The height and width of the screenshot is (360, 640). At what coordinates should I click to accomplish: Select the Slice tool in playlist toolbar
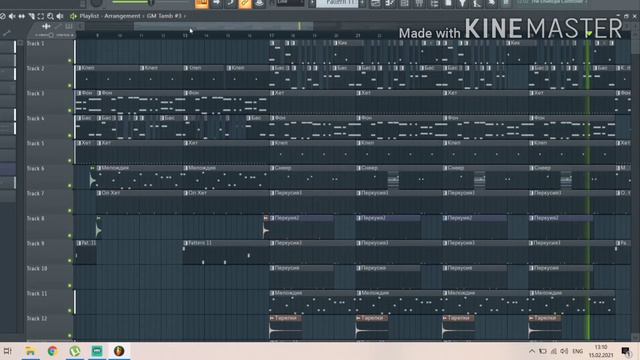coord(31,16)
